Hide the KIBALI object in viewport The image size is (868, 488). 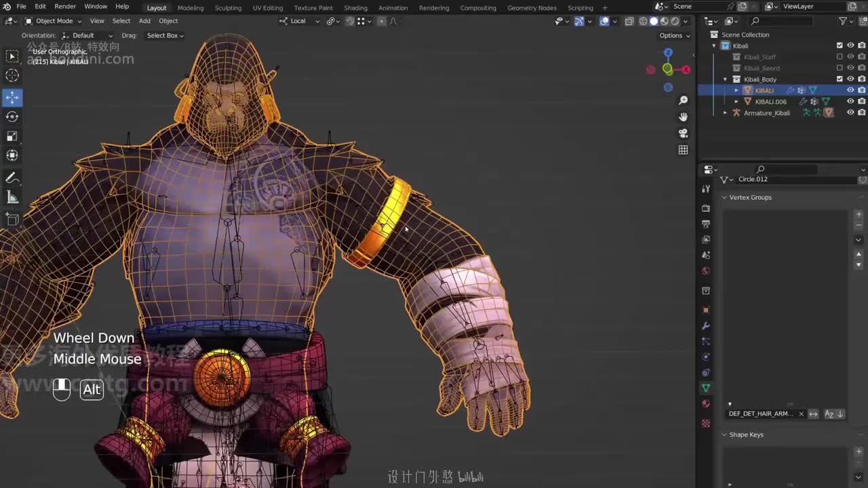850,90
